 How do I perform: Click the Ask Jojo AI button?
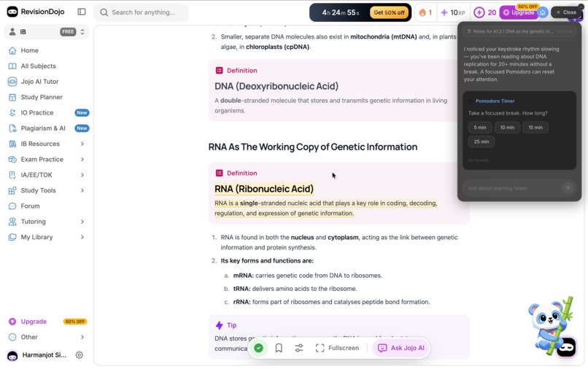click(x=401, y=348)
